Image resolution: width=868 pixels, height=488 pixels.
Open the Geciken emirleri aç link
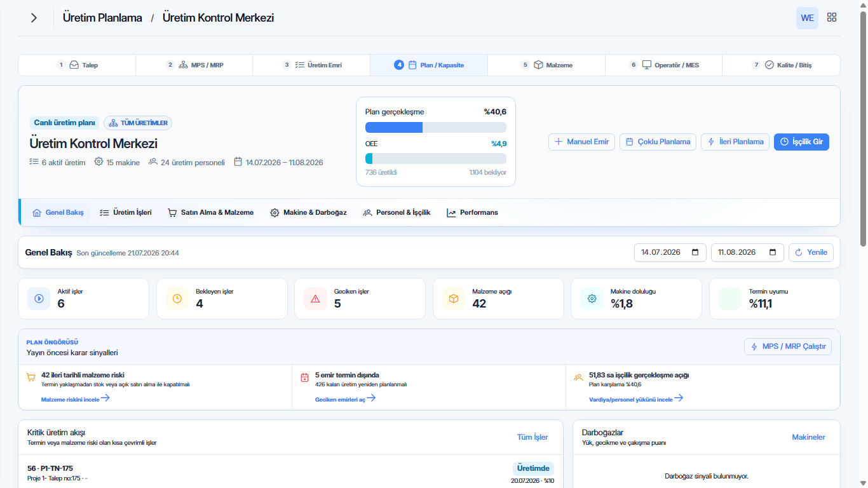[x=346, y=398]
